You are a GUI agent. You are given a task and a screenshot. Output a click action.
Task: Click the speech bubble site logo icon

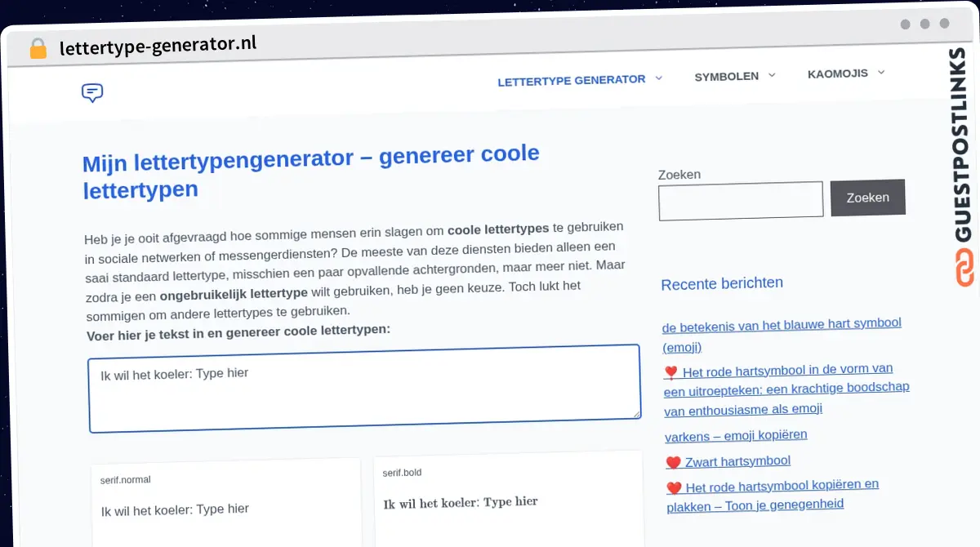(x=91, y=92)
